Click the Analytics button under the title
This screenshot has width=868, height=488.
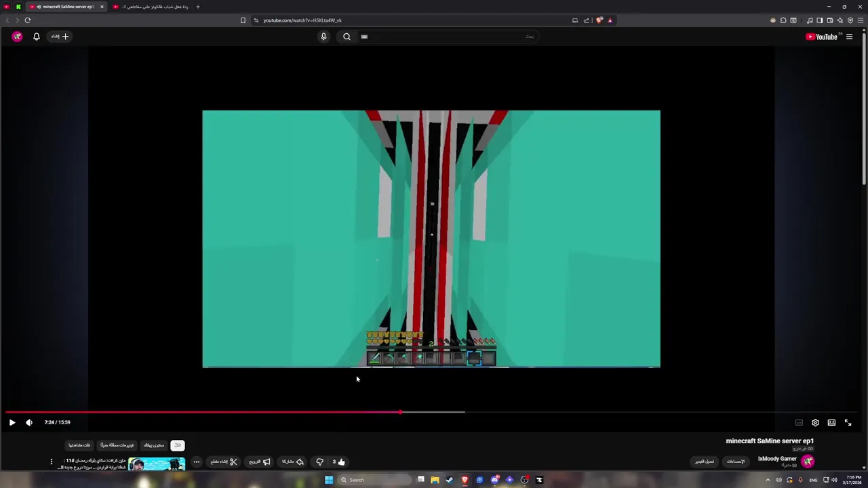736,462
